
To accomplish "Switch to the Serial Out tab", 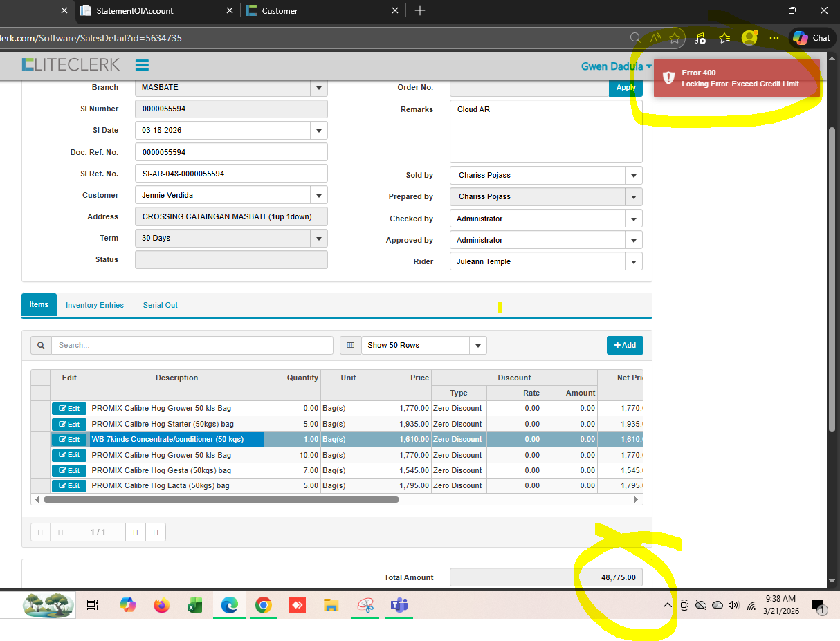I will tap(161, 305).
